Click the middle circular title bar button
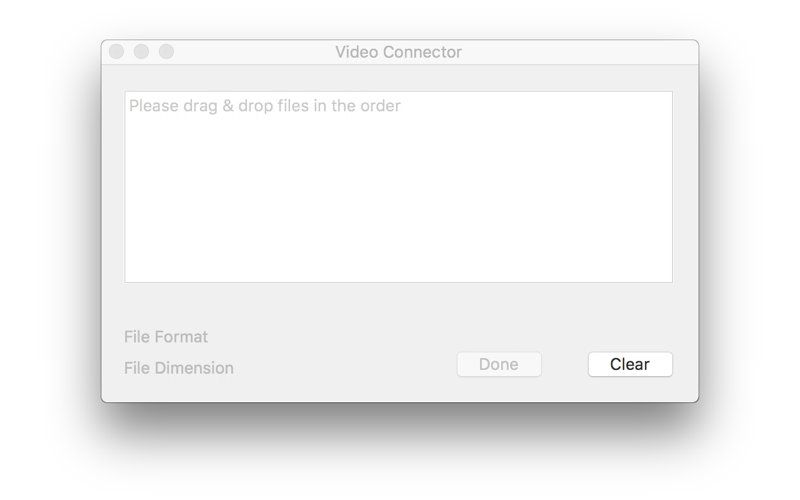The height and width of the screenshot is (500, 800). click(x=141, y=52)
